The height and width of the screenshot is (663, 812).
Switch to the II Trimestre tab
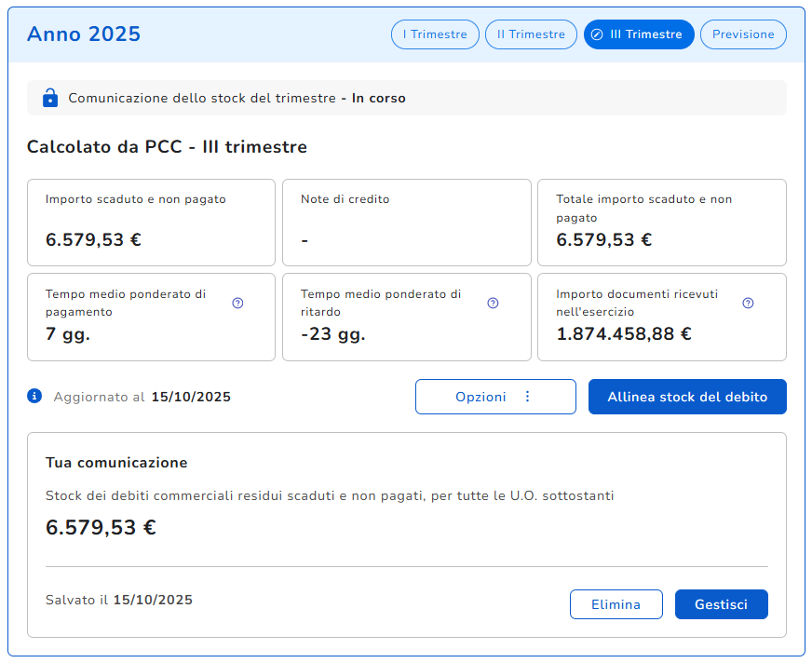tap(531, 34)
